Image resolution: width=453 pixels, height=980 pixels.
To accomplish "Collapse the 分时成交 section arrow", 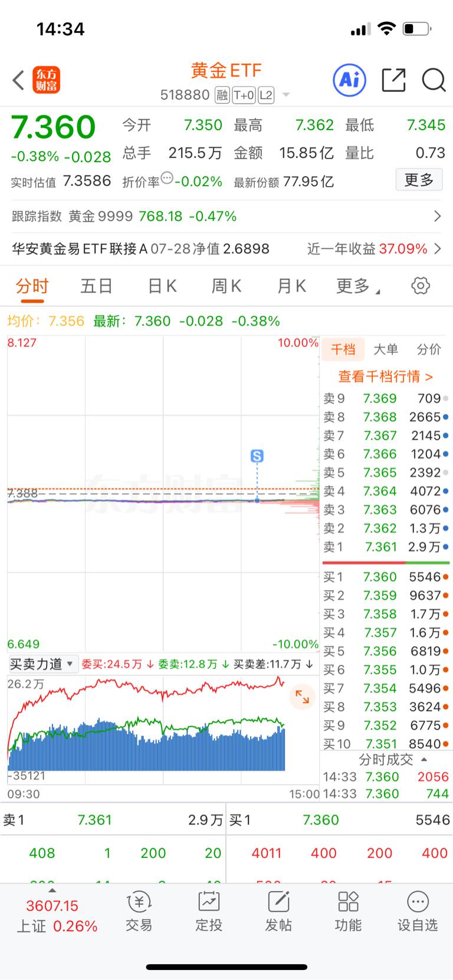I will (424, 760).
